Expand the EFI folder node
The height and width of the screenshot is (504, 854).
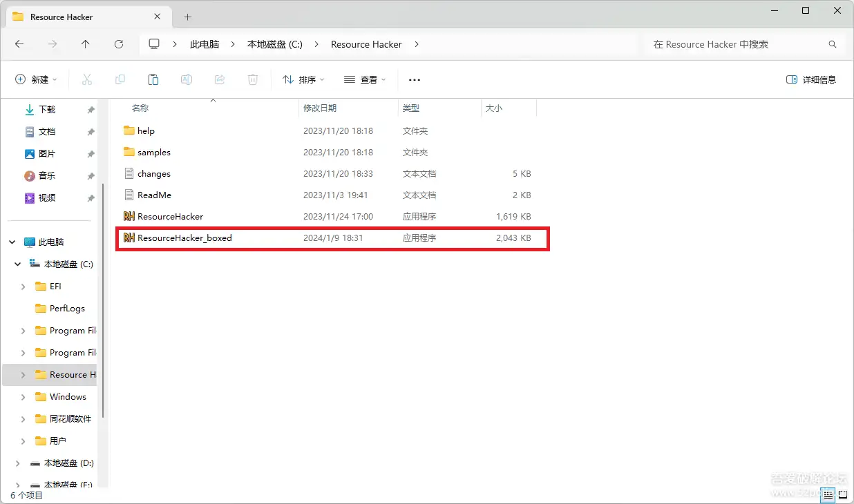click(23, 287)
